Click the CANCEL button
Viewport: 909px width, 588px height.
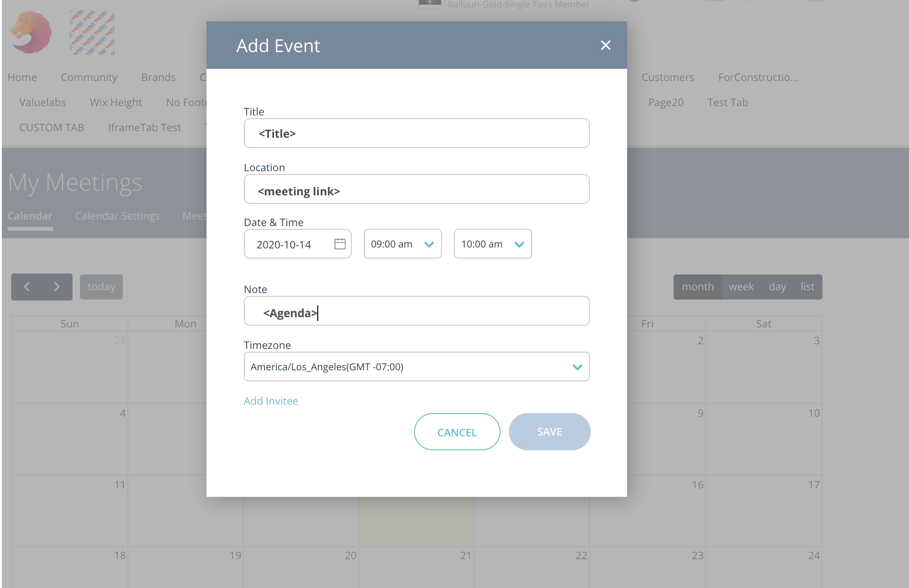457,432
